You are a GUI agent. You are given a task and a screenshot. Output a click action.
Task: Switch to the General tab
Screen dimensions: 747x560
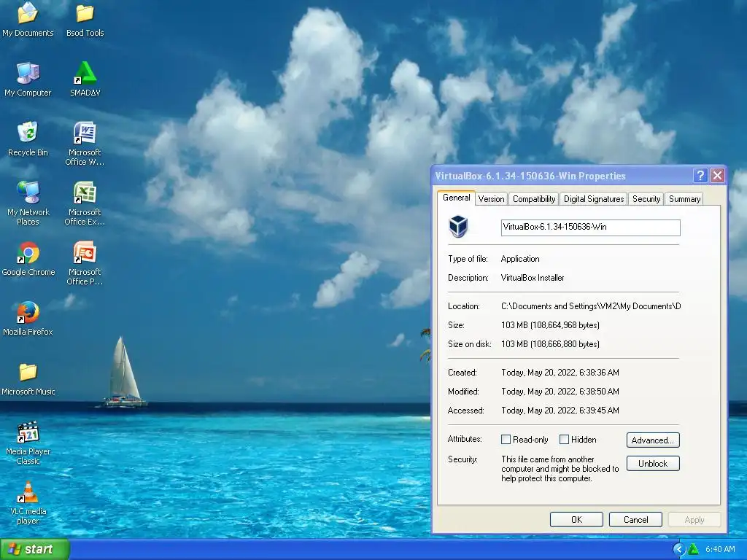click(x=456, y=198)
